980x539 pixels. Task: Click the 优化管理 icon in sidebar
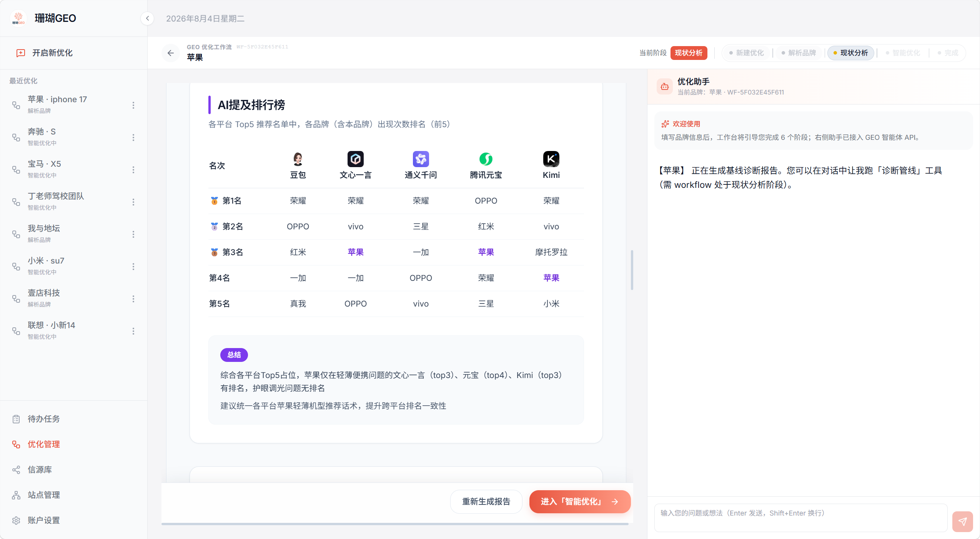tap(16, 444)
